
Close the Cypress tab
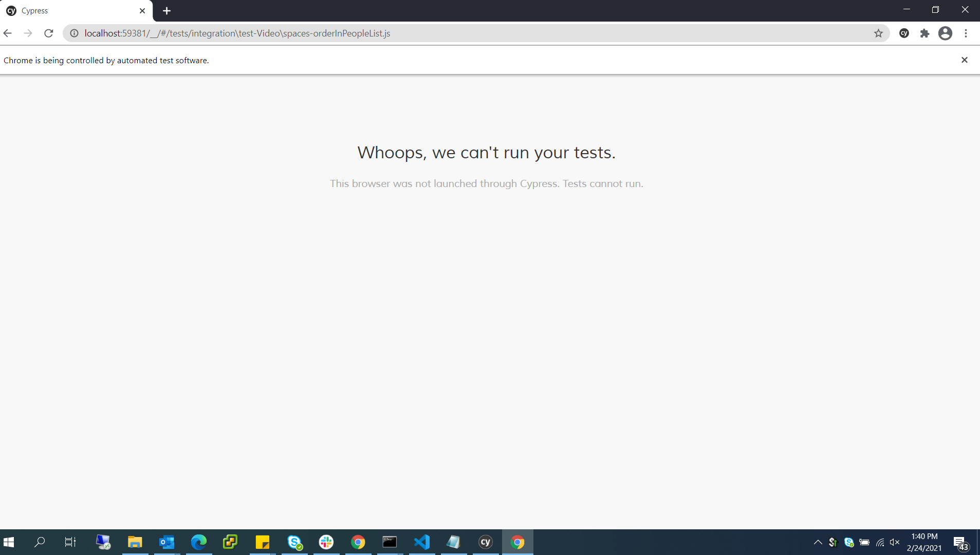(142, 11)
